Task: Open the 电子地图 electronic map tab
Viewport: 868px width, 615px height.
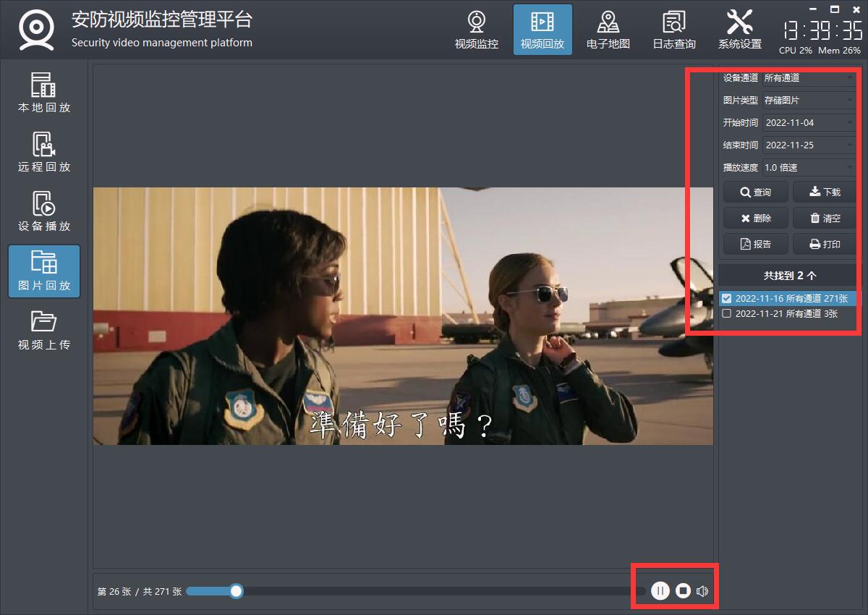Action: tap(608, 30)
